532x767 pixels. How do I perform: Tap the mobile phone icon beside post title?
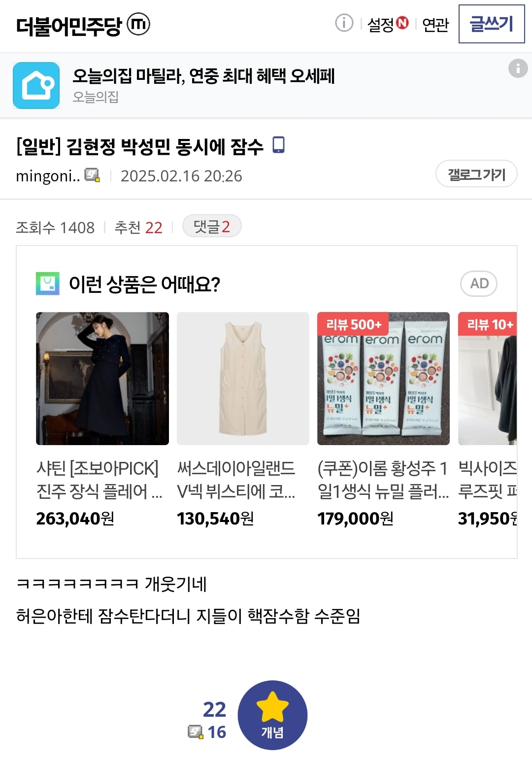click(x=279, y=145)
